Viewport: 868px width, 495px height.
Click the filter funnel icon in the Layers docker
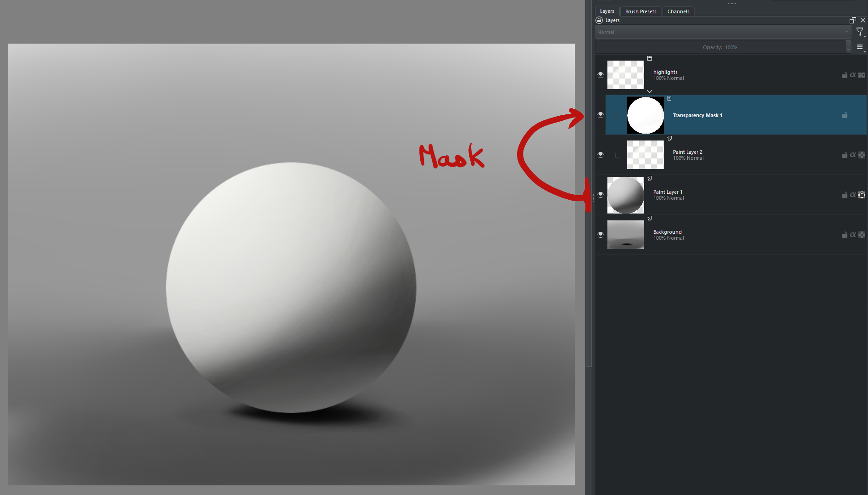tap(859, 32)
